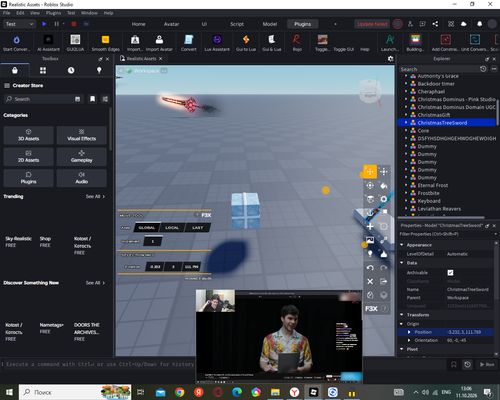This screenshot has width=500, height=400.
Task: Click the F3X Undo arrow
Action: (370, 268)
